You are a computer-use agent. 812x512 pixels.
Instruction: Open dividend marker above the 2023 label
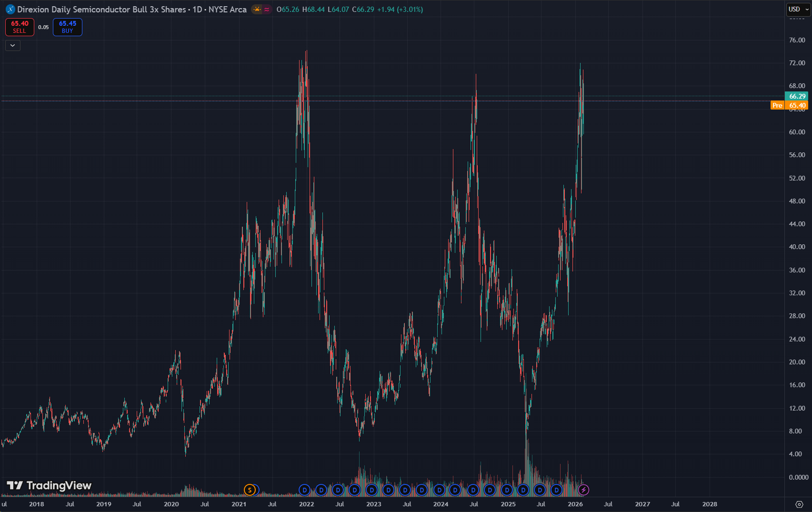tap(372, 490)
